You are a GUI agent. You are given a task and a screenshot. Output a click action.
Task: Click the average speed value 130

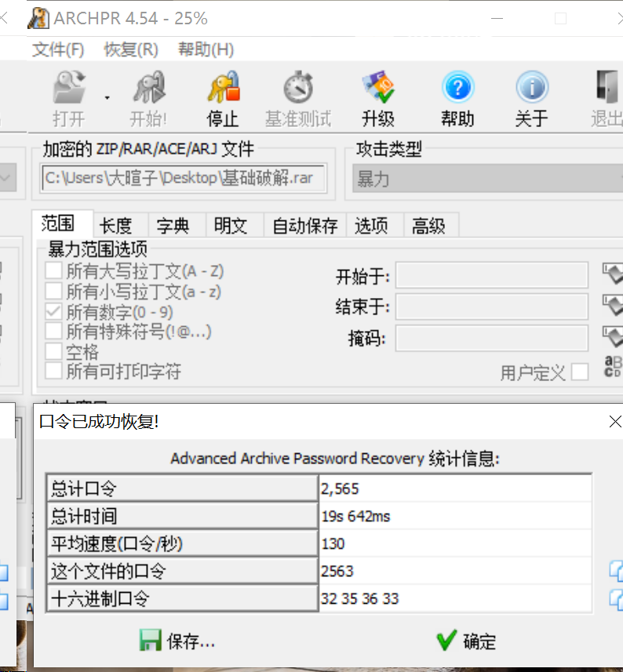[333, 543]
